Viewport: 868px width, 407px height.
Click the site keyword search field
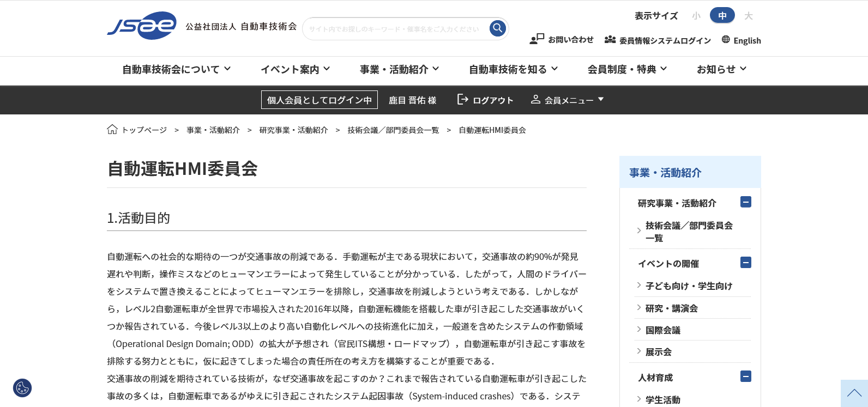pyautogui.click(x=394, y=29)
